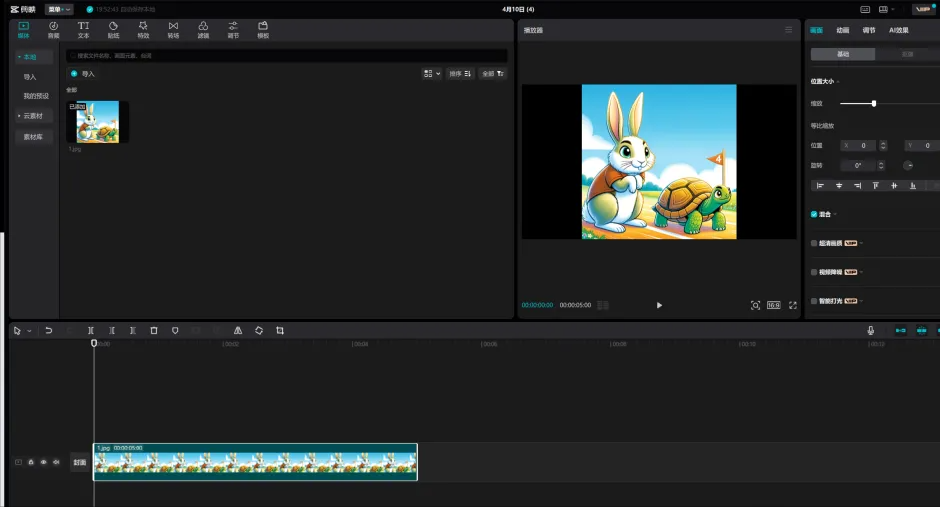Enable the 视频降噪 noise reduction checkbox
The height and width of the screenshot is (507, 940).
tap(814, 272)
